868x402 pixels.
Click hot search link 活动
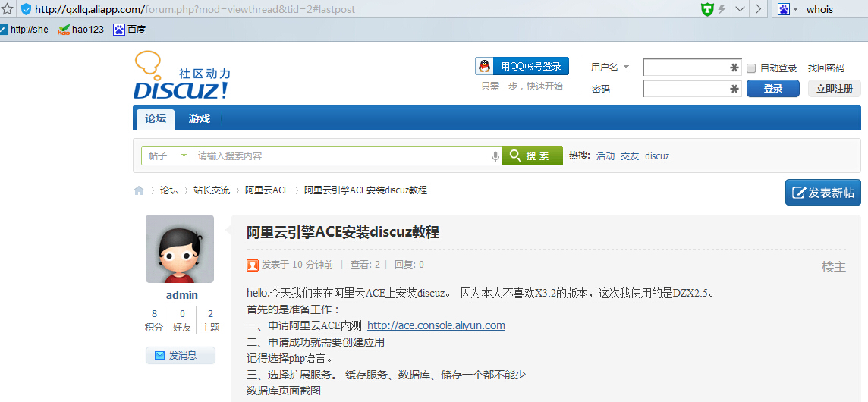tap(605, 156)
